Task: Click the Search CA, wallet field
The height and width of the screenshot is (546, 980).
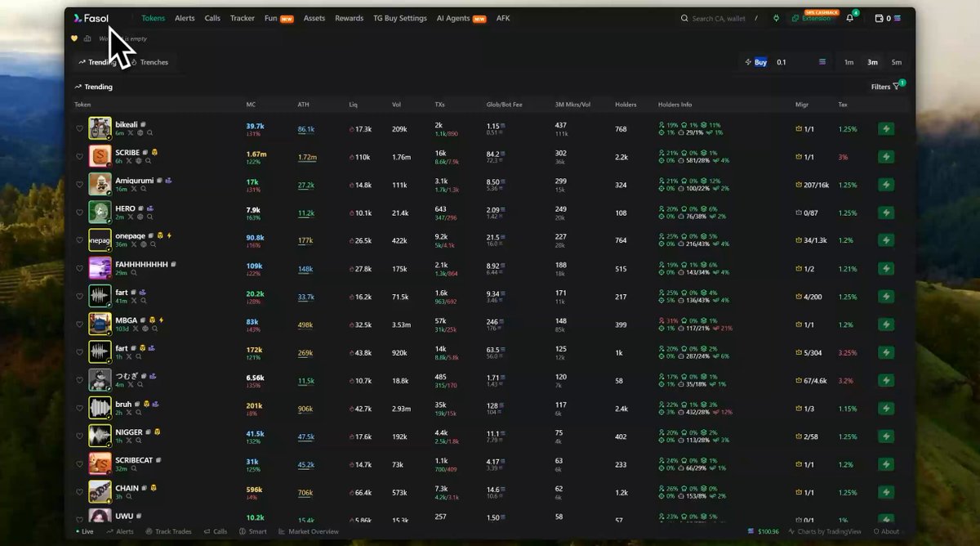Action: pyautogui.click(x=718, y=18)
